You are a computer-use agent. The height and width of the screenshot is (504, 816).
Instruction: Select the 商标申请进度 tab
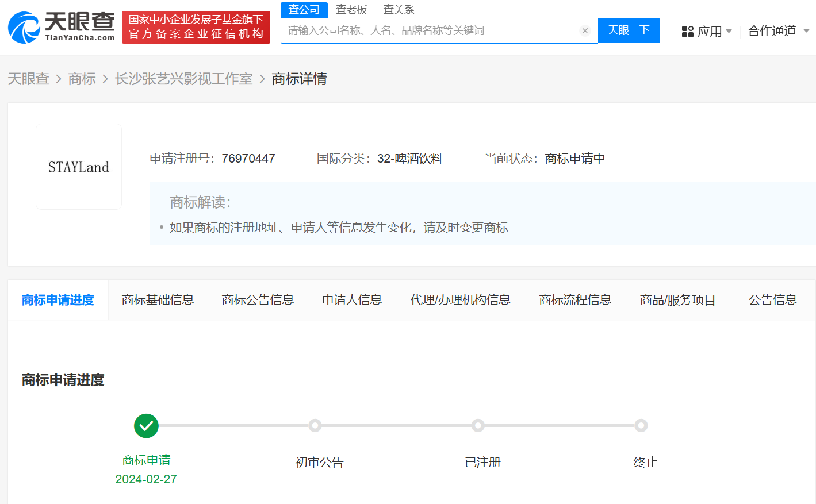pos(58,300)
